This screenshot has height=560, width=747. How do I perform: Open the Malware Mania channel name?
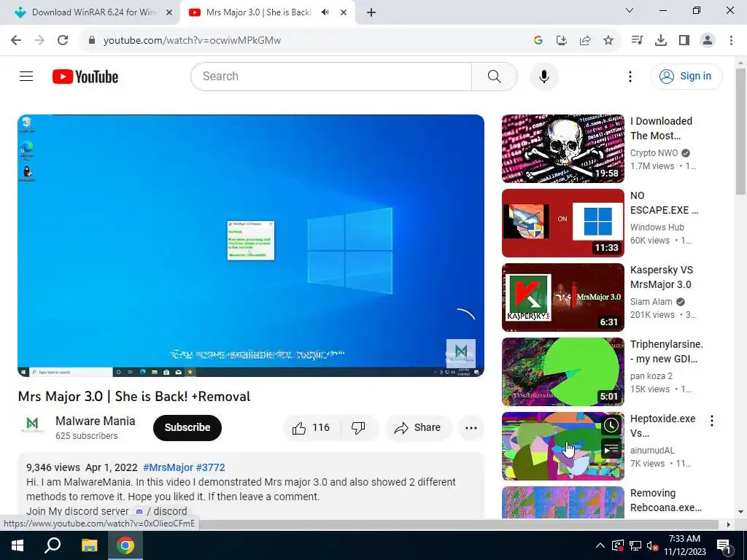click(96, 421)
